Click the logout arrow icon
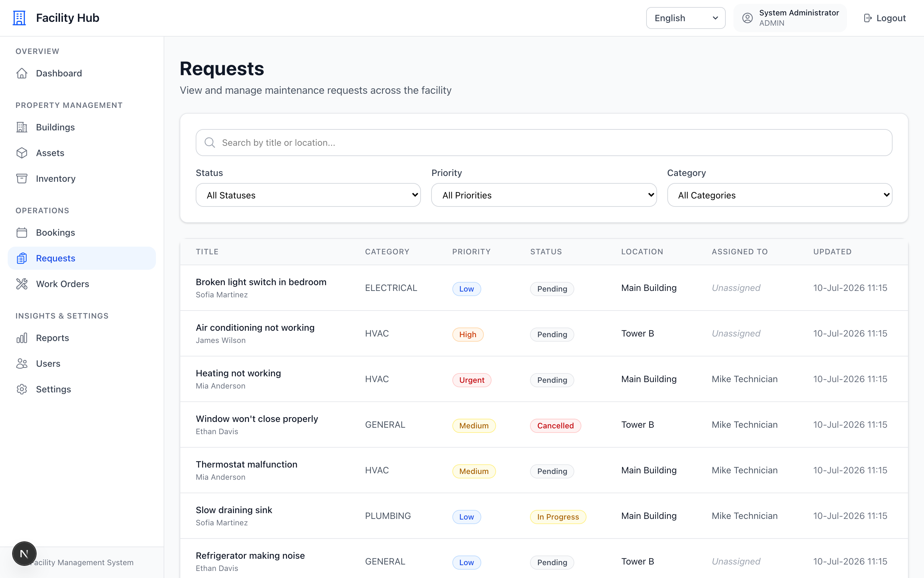Viewport: 924px width, 578px height. [868, 18]
